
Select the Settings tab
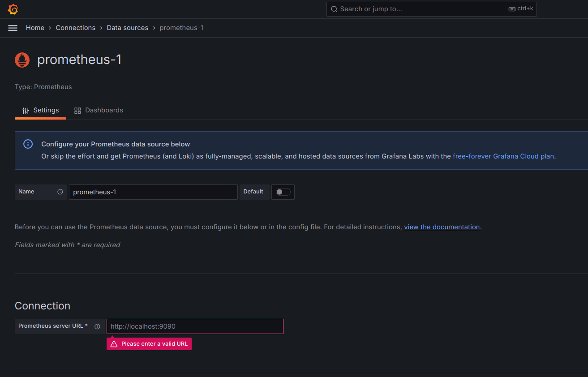(x=41, y=110)
